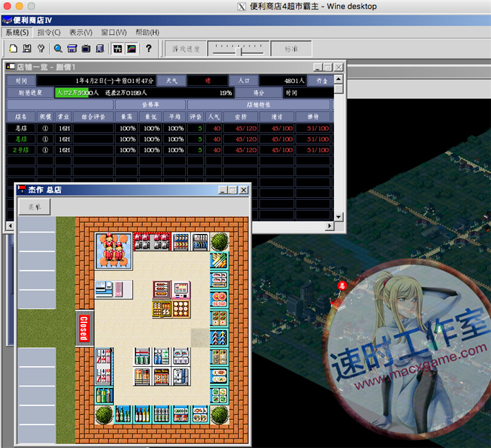Image resolution: width=491 pixels, height=448 pixels.
Task: Click the green population progress bar
Action: (x=72, y=93)
